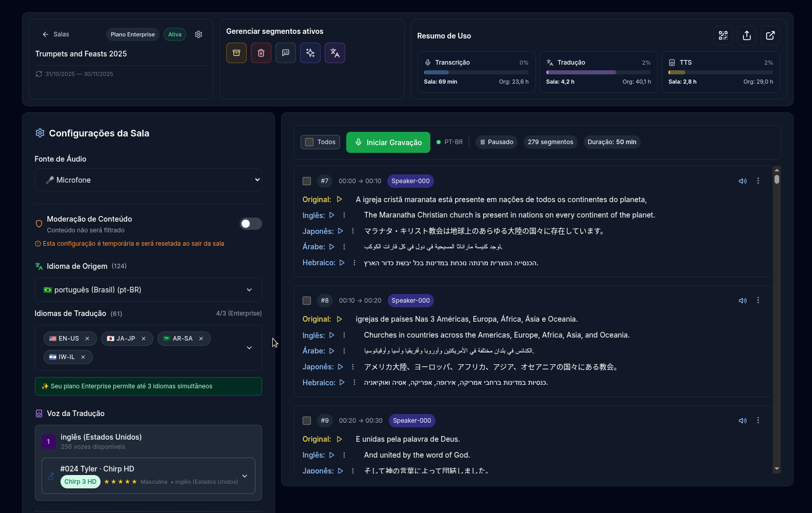The width and height of the screenshot is (812, 513).
Task: Click the share upload icon
Action: (x=747, y=35)
